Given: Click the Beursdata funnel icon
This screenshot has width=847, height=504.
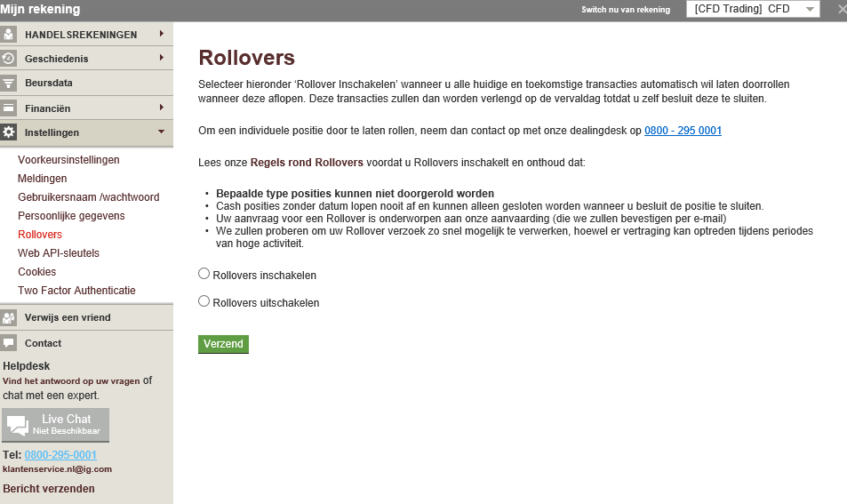Looking at the screenshot, I should (8, 84).
